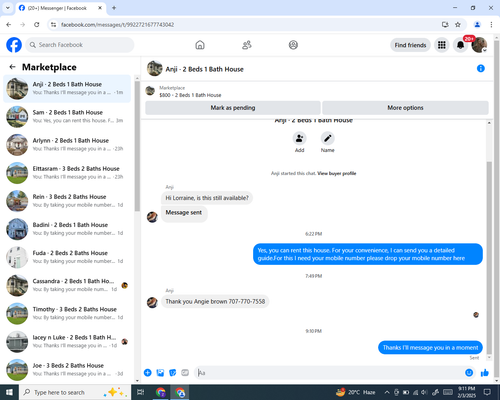Open the Anji - 2 Beds 1 Bath House chat
The width and height of the screenshot is (500, 400).
67,89
